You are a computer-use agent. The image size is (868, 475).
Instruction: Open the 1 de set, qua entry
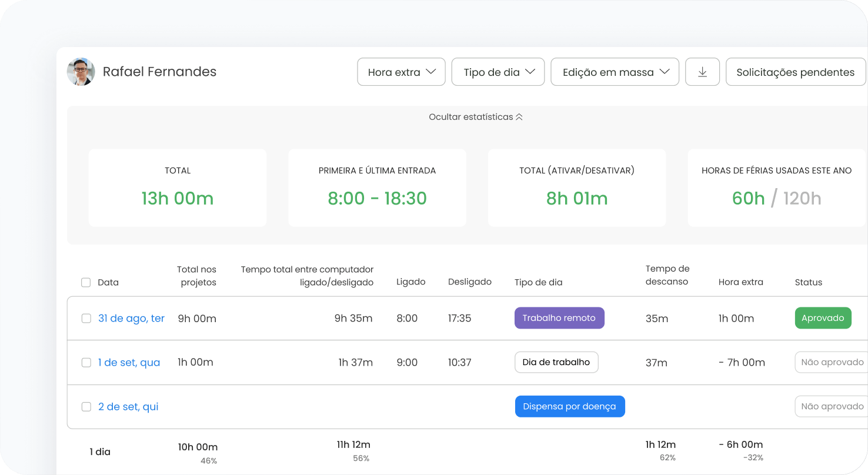point(129,362)
